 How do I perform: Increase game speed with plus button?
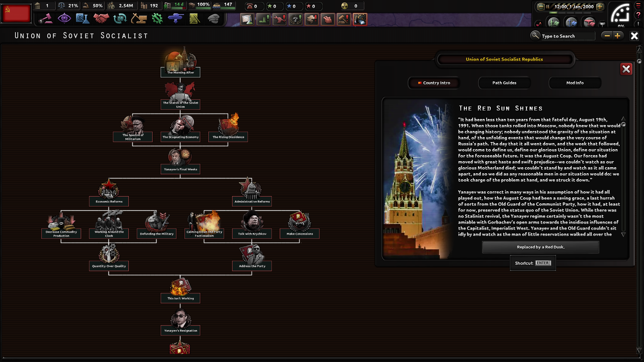click(600, 6)
